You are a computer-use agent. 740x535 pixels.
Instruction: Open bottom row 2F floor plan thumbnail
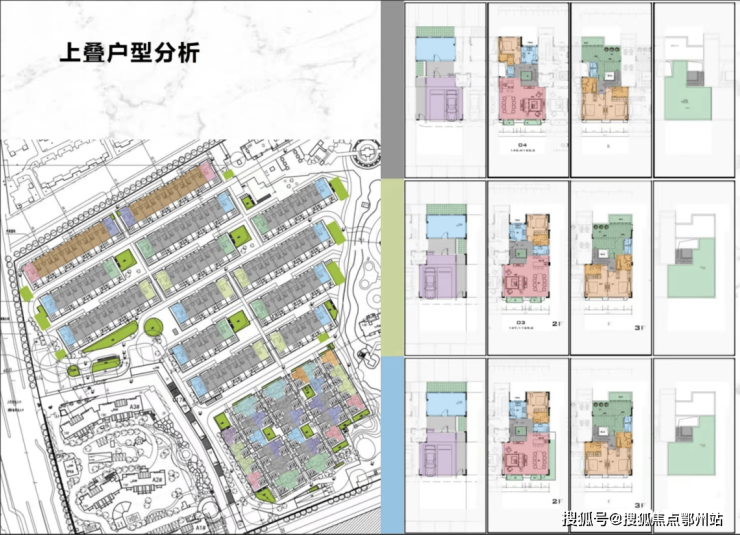(528, 445)
